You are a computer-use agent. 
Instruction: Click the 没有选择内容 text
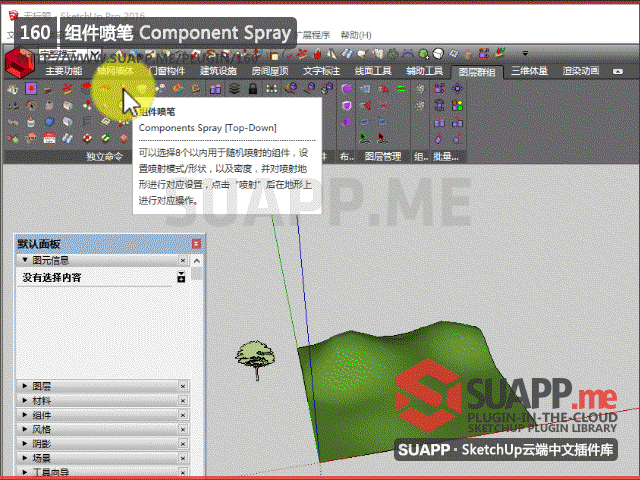[x=52, y=278]
